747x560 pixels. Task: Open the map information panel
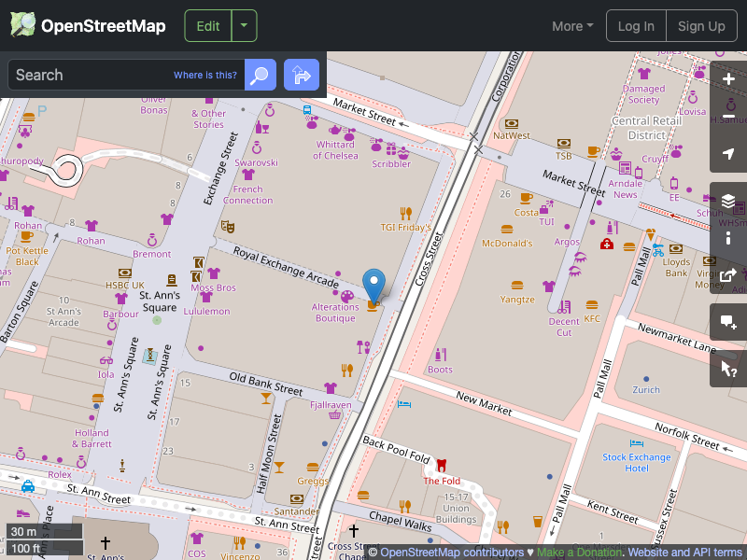[728, 238]
